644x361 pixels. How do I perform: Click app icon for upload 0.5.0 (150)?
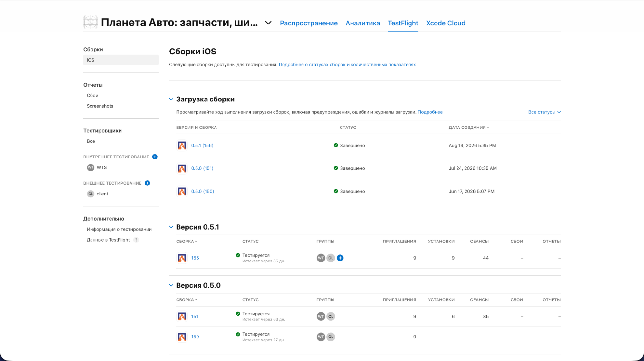click(182, 192)
